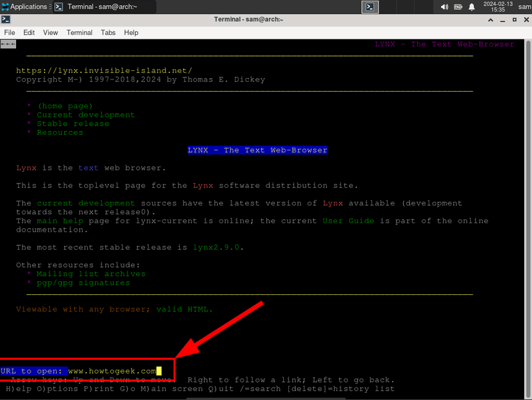Click the battery status icon

458,7
